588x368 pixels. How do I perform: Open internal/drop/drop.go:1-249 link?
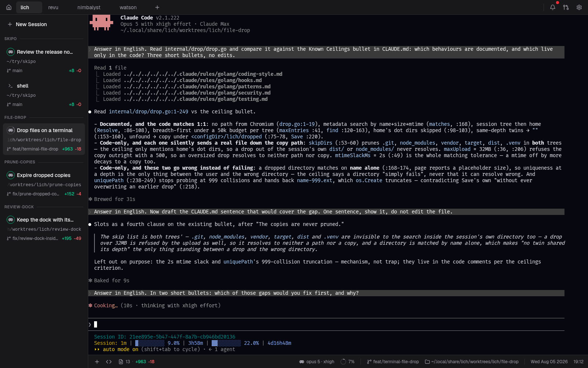pos(148,112)
